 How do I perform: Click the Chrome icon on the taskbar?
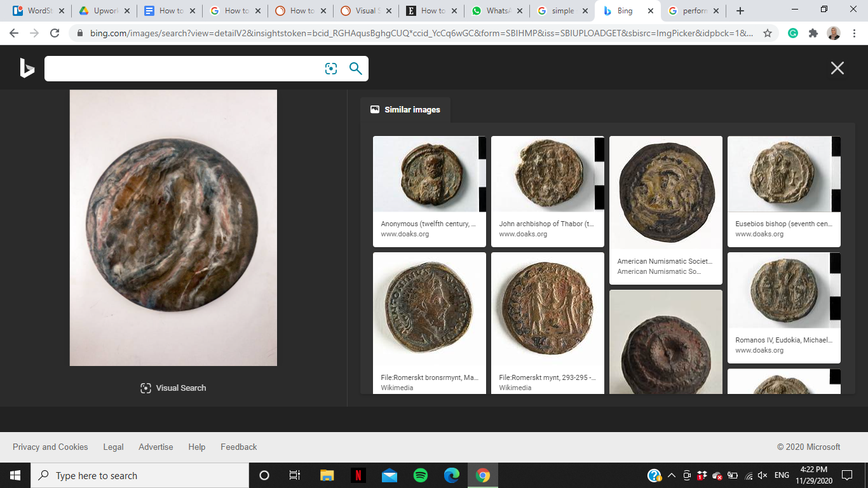pos(483,475)
